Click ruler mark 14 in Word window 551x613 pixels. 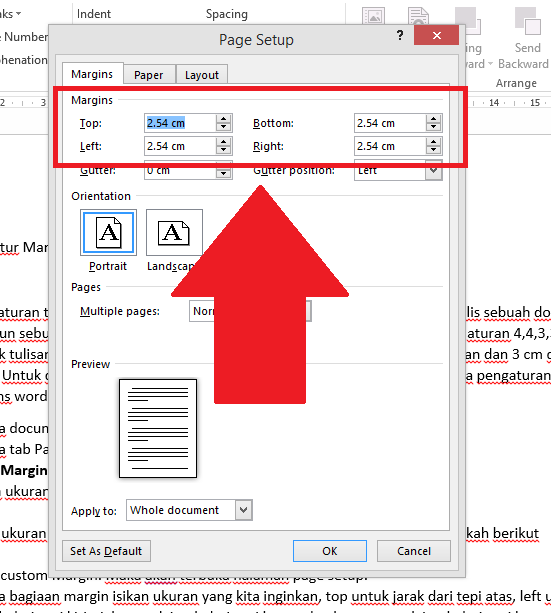(494, 103)
